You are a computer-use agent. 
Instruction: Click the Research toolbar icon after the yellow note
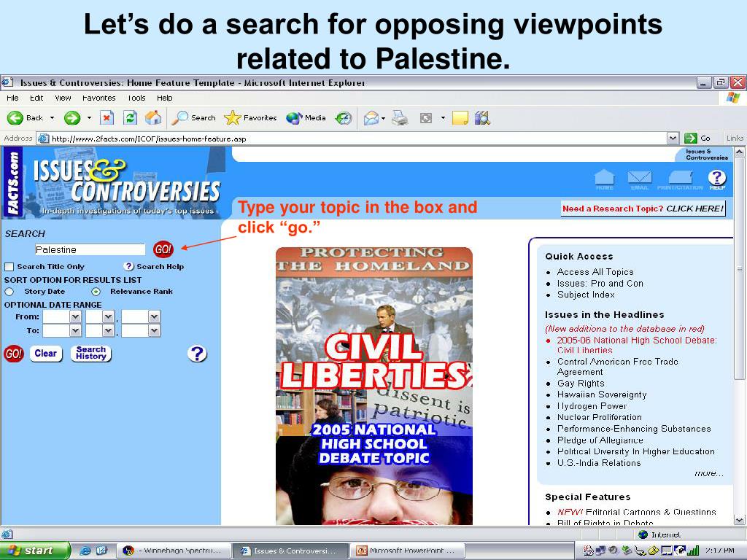(482, 117)
